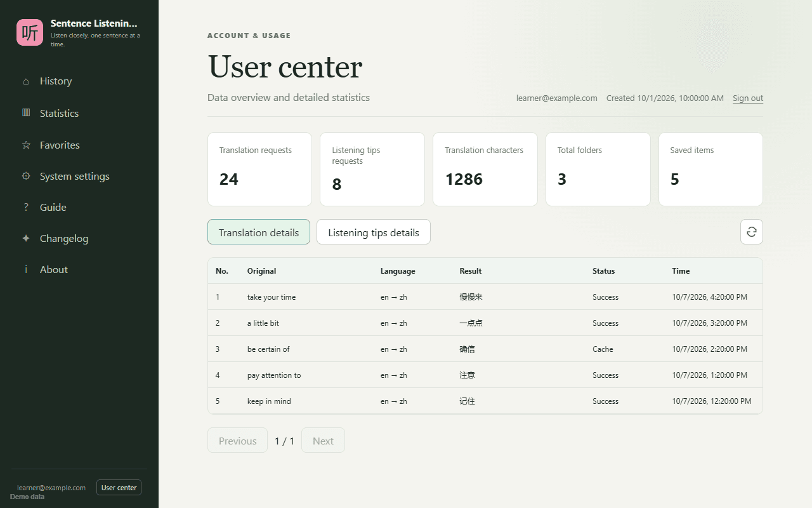The height and width of the screenshot is (508, 812).
Task: Click the About info icon
Action: (26, 269)
